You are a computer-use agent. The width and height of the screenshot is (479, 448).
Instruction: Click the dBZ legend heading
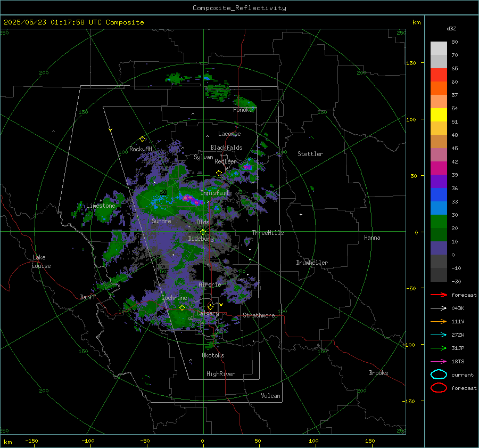(451, 29)
